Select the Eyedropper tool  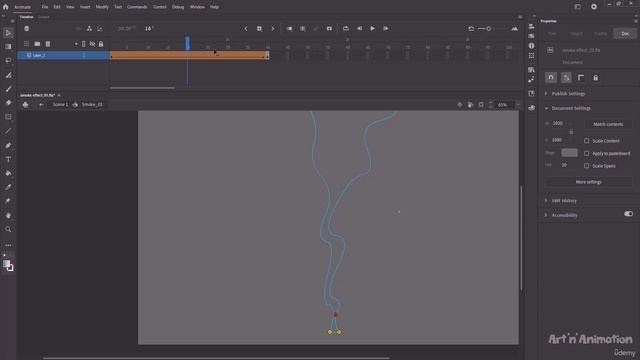tap(8, 187)
